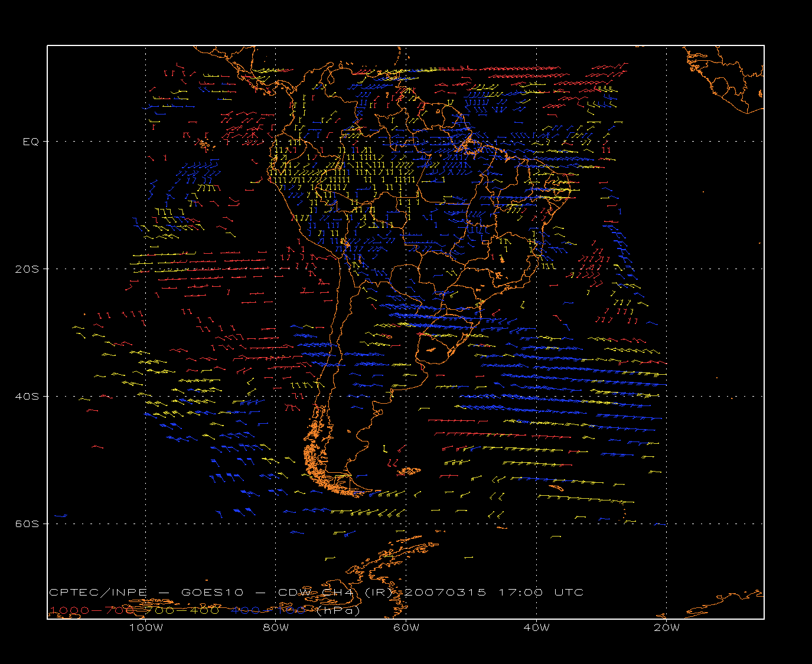
Task: Click the '17:00' time text
Action: (521, 593)
